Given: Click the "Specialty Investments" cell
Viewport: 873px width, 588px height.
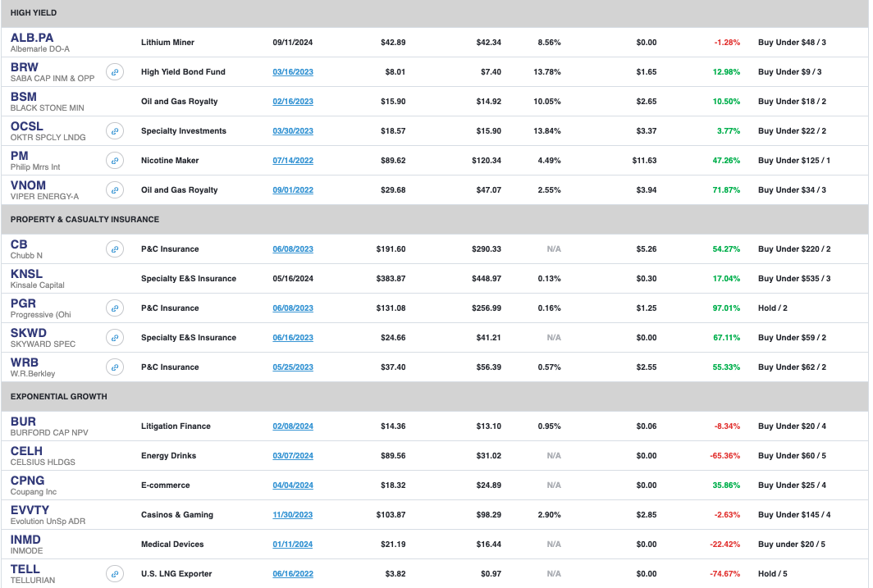Looking at the screenshot, I should click(184, 130).
